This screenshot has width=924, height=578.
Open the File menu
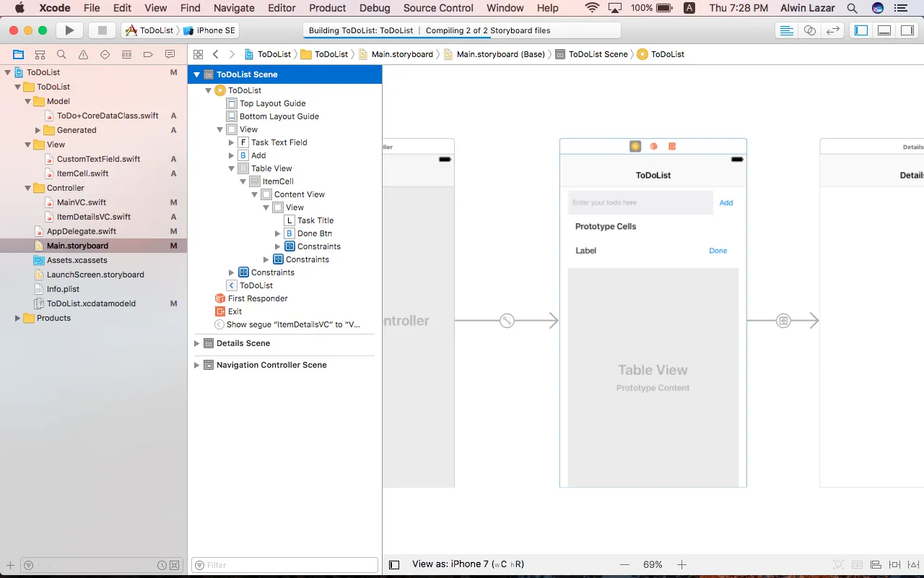92,8
